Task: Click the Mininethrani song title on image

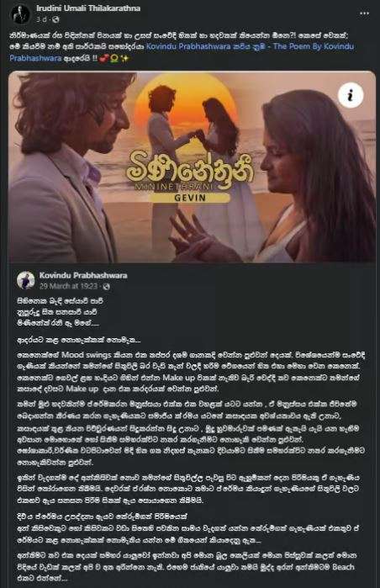Action: pos(190,169)
